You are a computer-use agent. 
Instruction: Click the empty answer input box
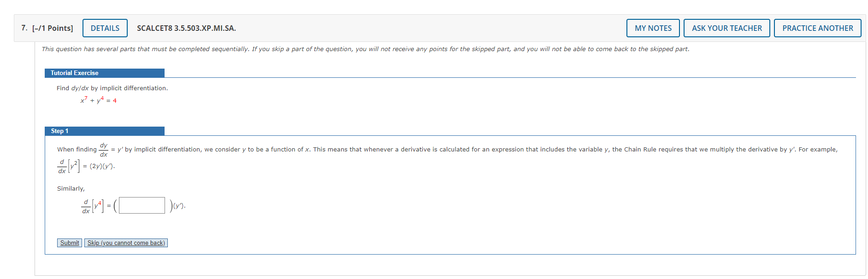click(141, 205)
